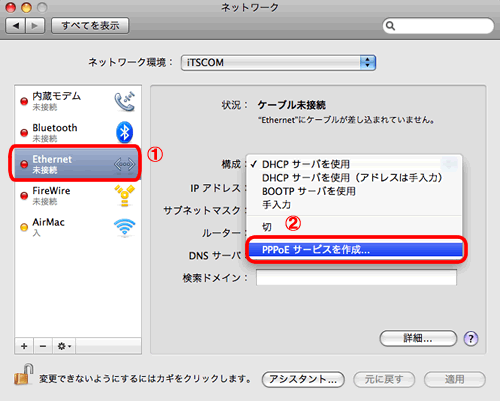
Task: Click the AirMac Wi-Fi icon
Action: (x=125, y=228)
